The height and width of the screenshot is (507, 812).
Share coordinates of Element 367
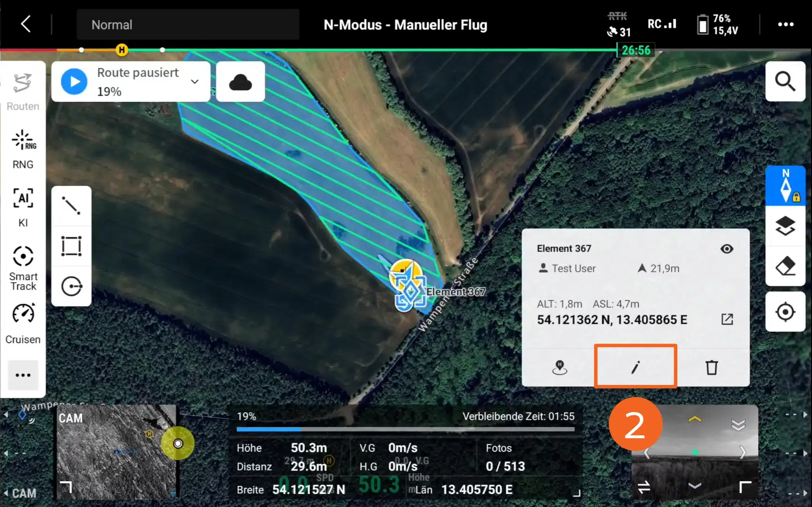tap(727, 319)
